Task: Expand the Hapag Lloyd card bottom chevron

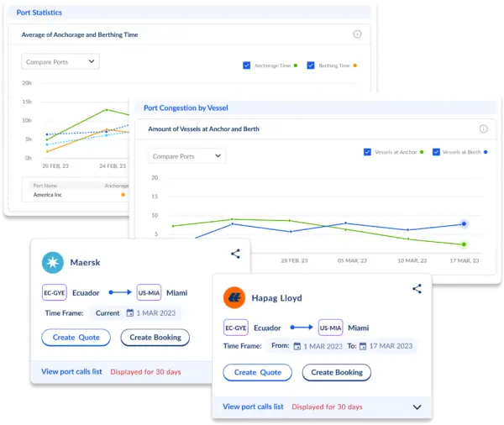Action: (417, 407)
